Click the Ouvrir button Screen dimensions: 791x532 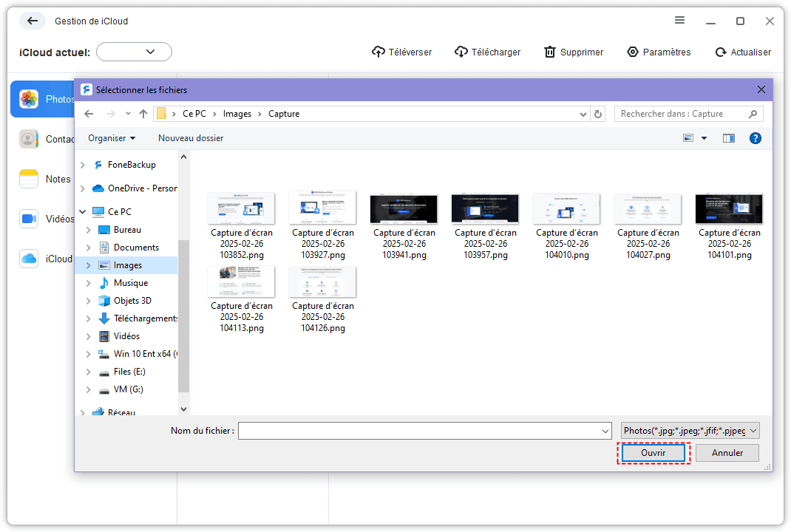653,453
